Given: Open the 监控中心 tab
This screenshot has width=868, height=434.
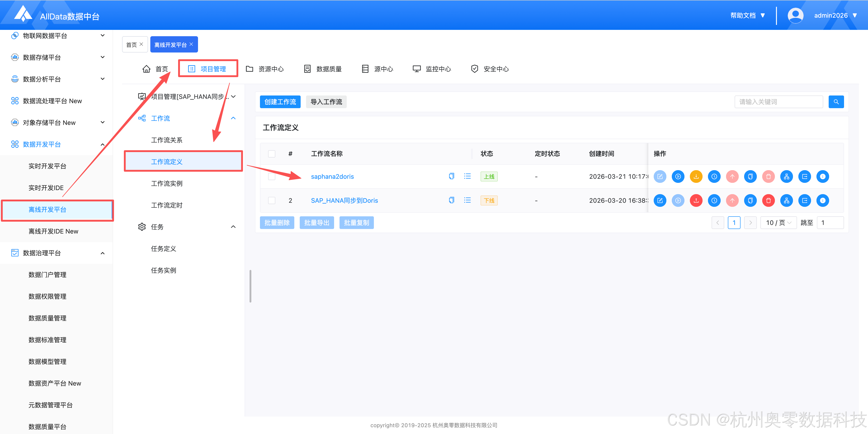Looking at the screenshot, I should 432,69.
